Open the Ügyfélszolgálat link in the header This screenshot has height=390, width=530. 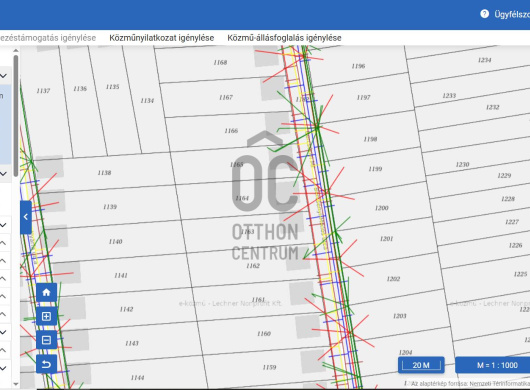coord(512,15)
